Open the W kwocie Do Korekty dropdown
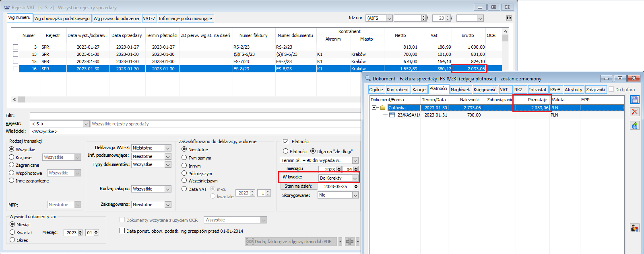The height and width of the screenshot is (254, 644). pos(355,178)
